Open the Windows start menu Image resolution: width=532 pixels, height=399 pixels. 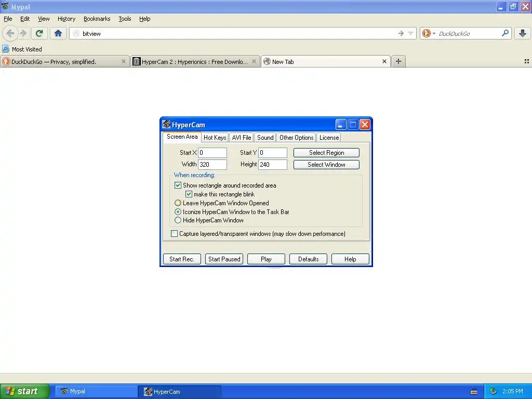click(x=25, y=391)
